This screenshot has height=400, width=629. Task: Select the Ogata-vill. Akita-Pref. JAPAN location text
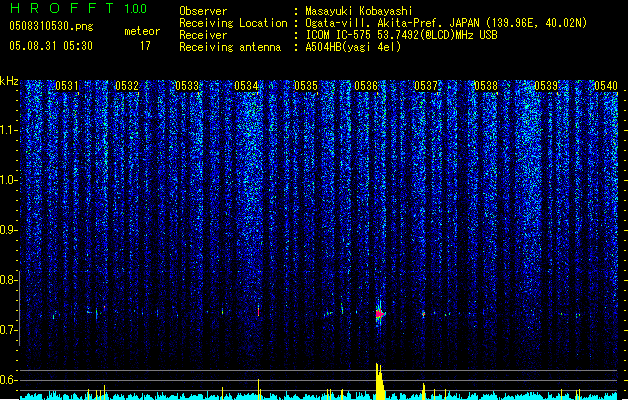pos(446,23)
